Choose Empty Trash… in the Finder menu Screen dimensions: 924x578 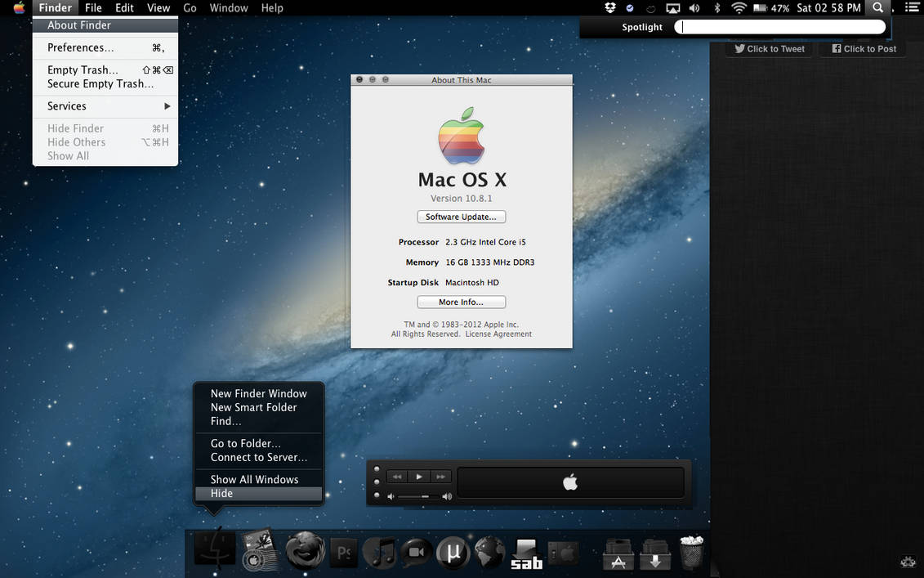105,69
